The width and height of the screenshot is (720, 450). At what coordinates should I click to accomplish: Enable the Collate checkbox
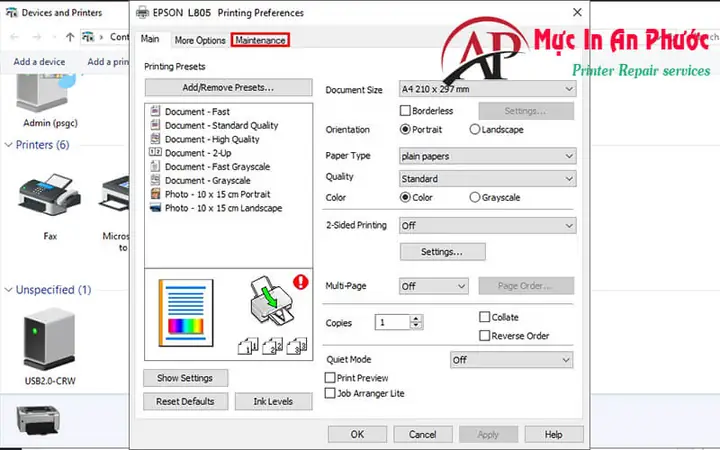(x=484, y=317)
